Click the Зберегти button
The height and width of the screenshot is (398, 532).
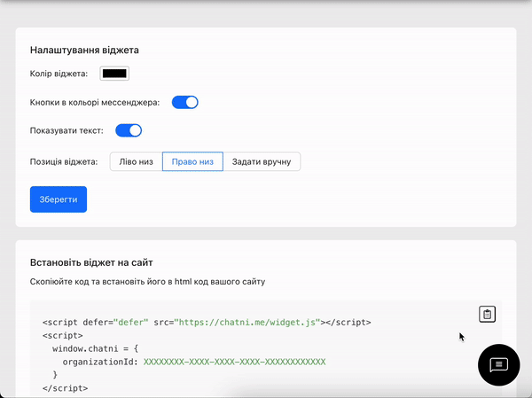[59, 199]
